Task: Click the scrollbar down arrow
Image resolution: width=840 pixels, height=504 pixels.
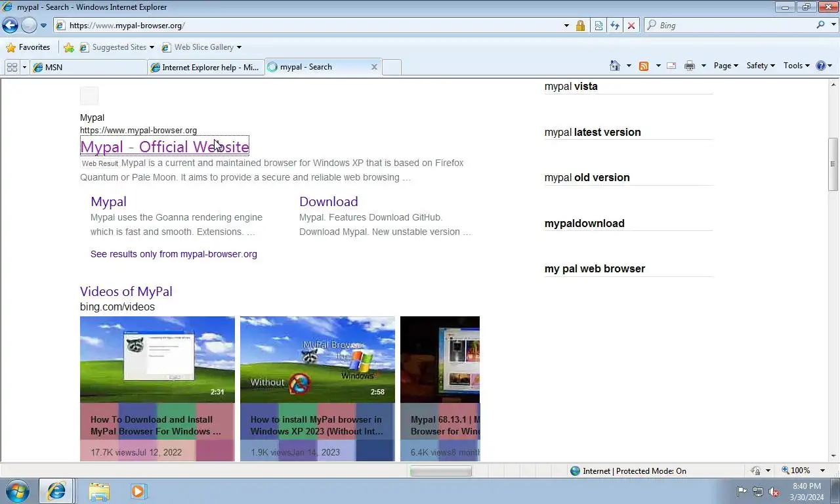Action: tap(833, 455)
